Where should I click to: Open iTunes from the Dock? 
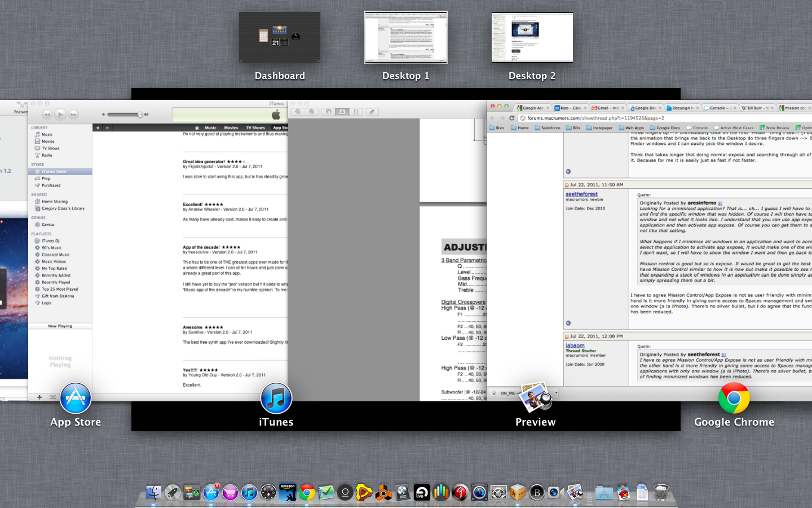(250, 492)
